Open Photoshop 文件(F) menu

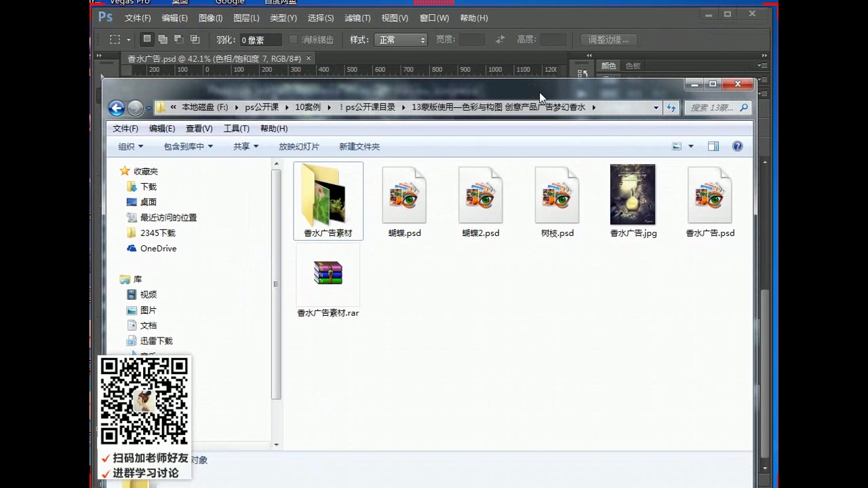(138, 18)
